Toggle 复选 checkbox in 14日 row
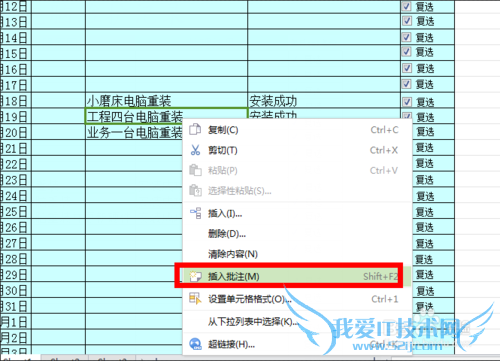Image resolution: width=500 pixels, height=361 pixels. coord(407,37)
